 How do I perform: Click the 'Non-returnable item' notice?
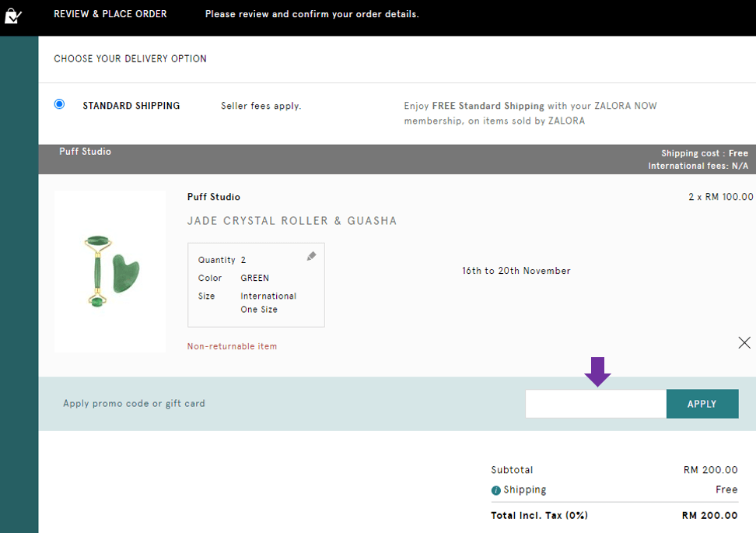point(232,346)
